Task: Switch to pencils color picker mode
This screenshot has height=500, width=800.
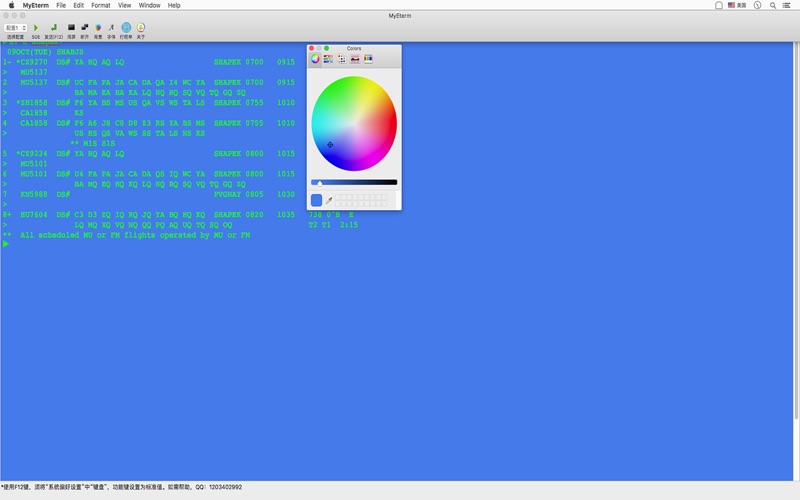Action: (x=368, y=59)
